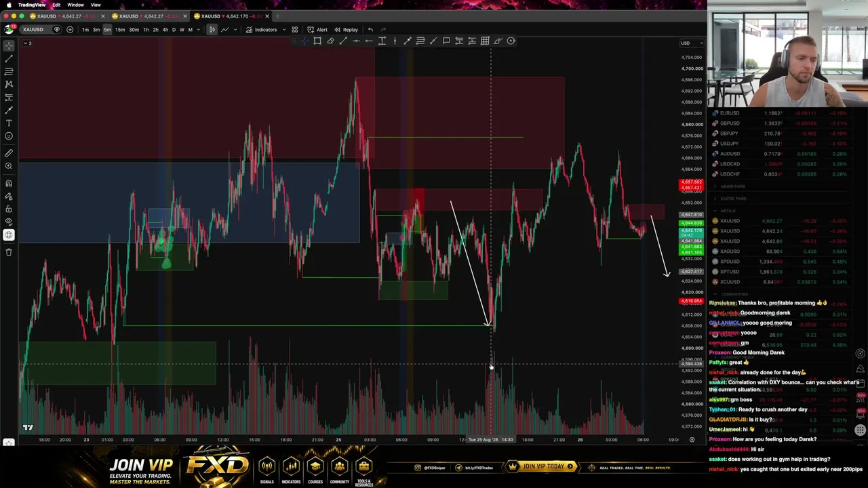Select GBPJPY row in watchlist
Viewport: 868px width, 488px height.
pyautogui.click(x=782, y=134)
